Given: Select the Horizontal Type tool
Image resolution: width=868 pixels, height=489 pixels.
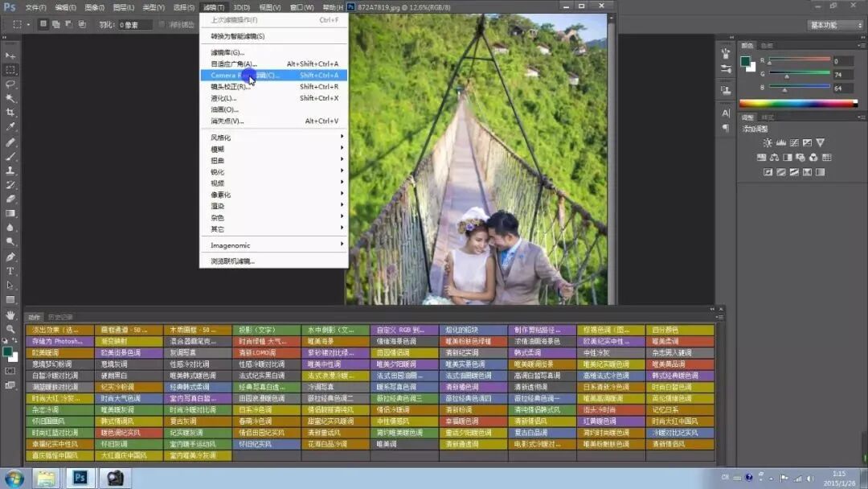Looking at the screenshot, I should click(10, 271).
